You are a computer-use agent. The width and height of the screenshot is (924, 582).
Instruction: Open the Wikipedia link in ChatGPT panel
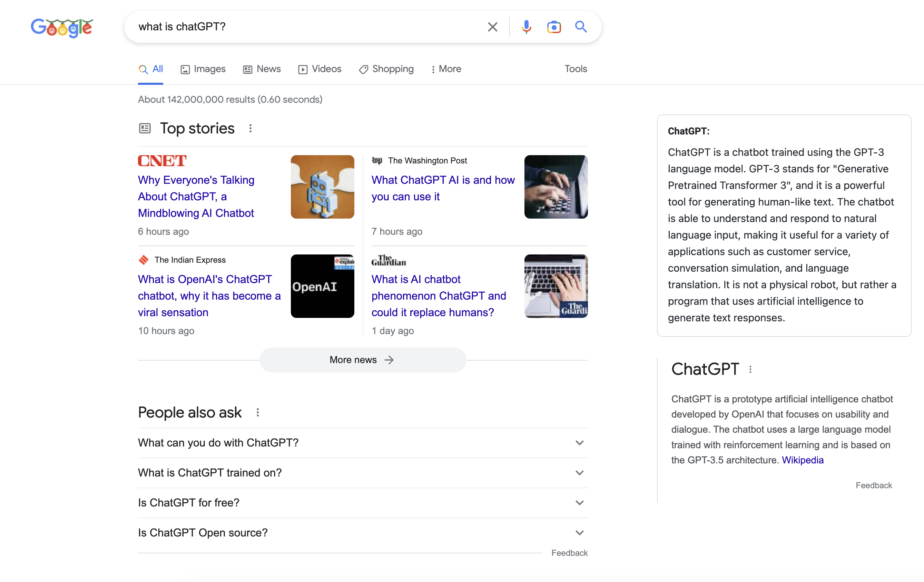802,460
